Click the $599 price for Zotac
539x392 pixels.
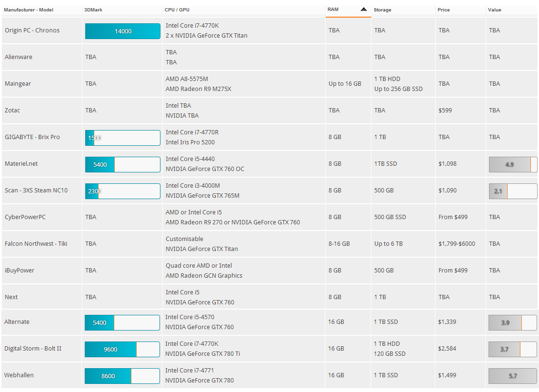[445, 111]
